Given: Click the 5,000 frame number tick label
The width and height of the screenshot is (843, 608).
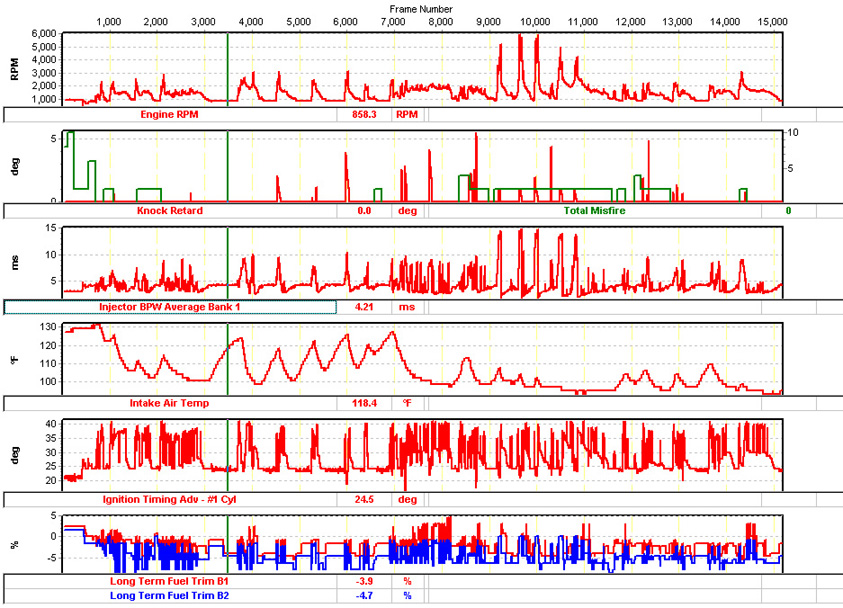Looking at the screenshot, I should [298, 21].
